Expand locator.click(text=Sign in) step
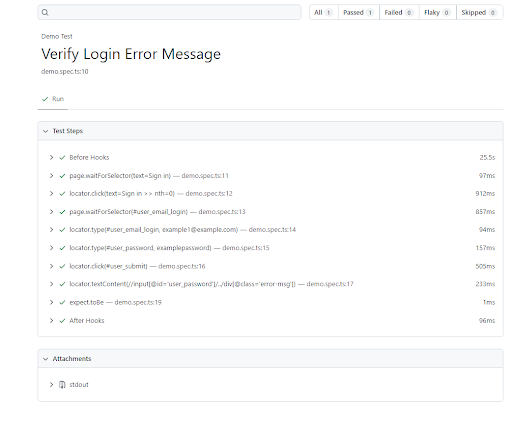Screen dimensions: 512x422 [x=51, y=193]
